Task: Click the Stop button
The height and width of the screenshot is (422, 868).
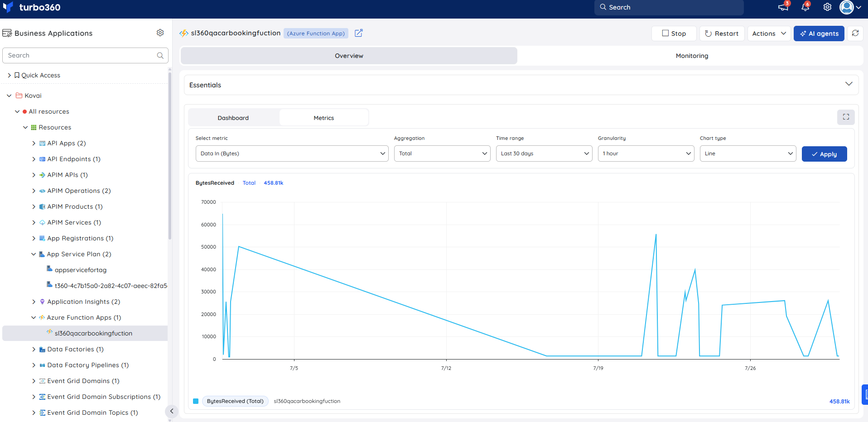Action: 674,34
